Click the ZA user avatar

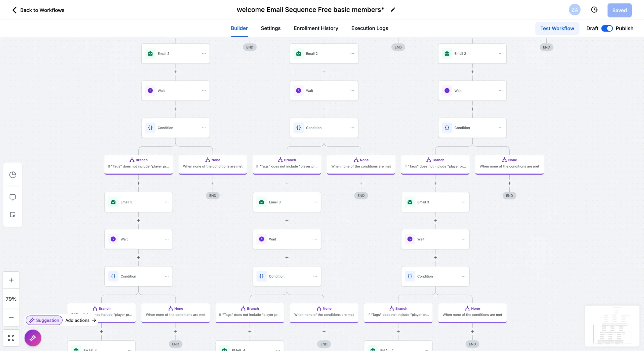click(x=575, y=10)
